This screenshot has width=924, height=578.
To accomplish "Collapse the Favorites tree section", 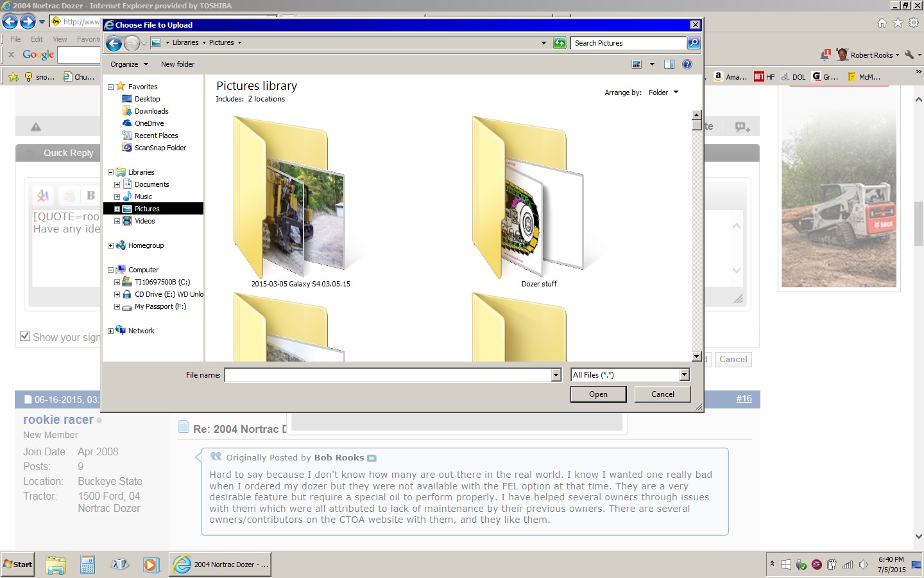I will [x=110, y=87].
